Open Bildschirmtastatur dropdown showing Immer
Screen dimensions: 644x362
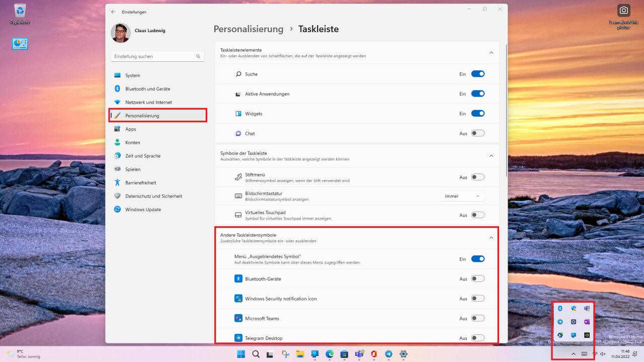coord(462,196)
